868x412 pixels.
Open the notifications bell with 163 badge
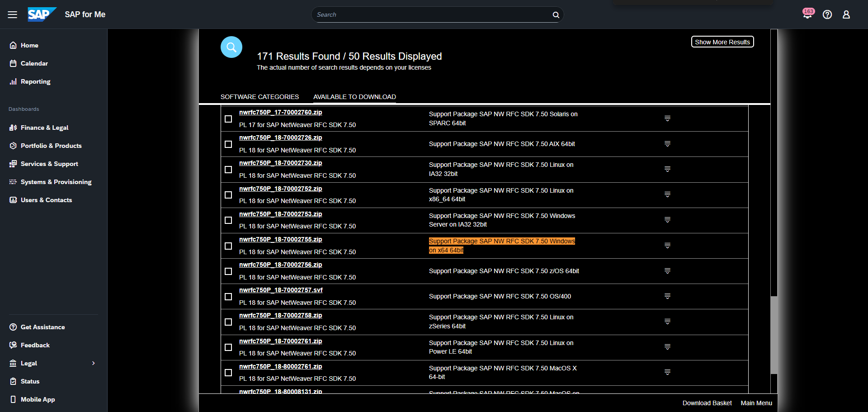pyautogui.click(x=807, y=14)
